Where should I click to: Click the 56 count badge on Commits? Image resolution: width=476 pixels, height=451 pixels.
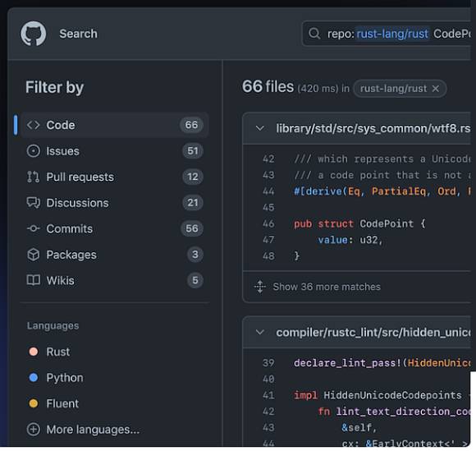click(x=192, y=228)
